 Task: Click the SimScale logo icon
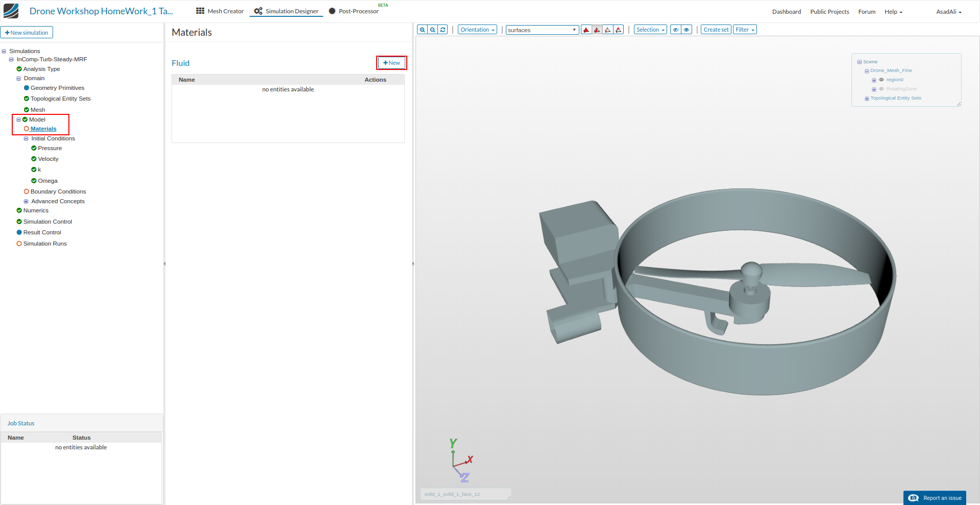tap(11, 11)
